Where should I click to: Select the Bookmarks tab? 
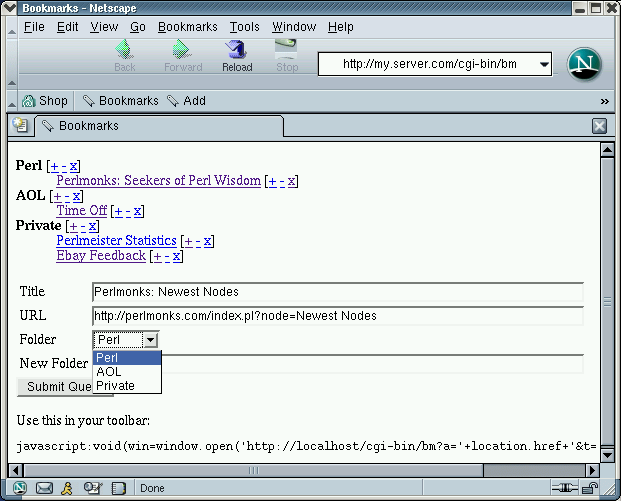tap(160, 126)
